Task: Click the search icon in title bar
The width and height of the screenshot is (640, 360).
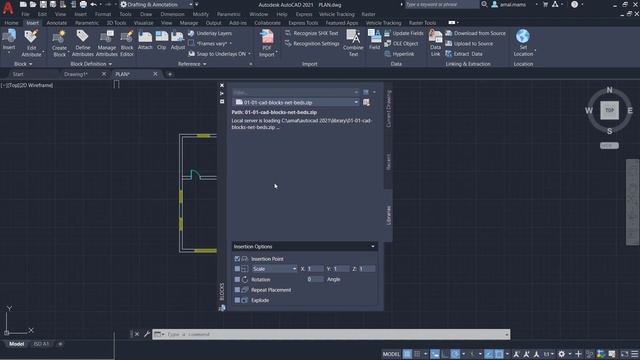Action: (x=484, y=4)
